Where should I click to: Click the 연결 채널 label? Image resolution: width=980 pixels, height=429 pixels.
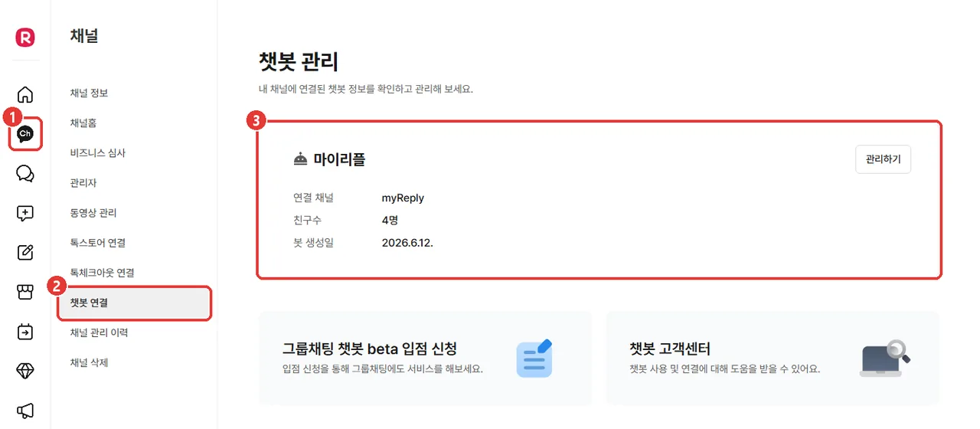[x=313, y=198]
